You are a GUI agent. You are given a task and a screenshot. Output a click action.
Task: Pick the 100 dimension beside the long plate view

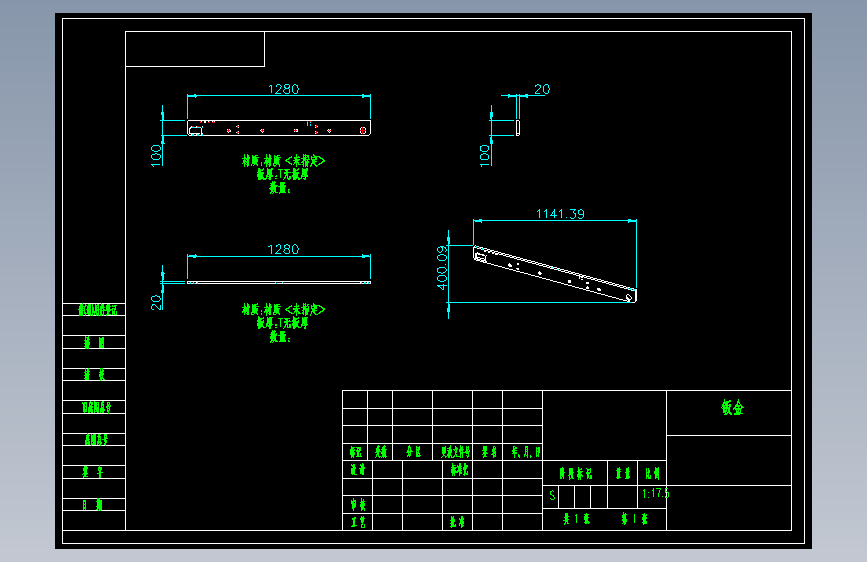pyautogui.click(x=156, y=155)
